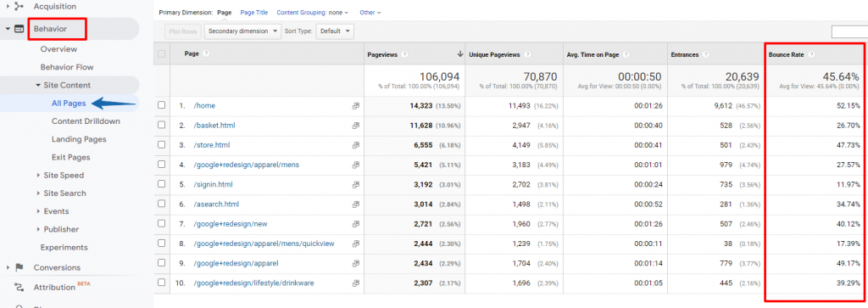Select All Pages in sidebar

(x=68, y=103)
